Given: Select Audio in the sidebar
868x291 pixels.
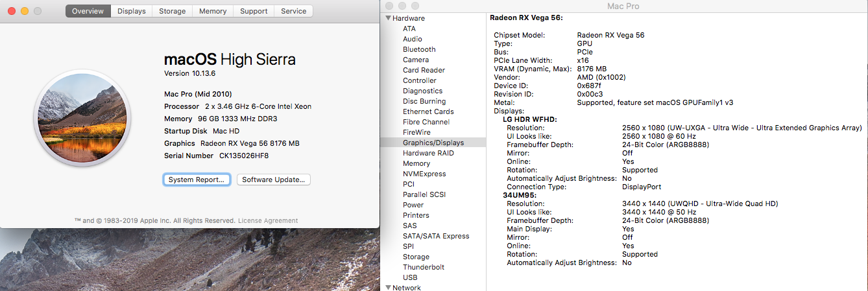Looking at the screenshot, I should pos(413,39).
